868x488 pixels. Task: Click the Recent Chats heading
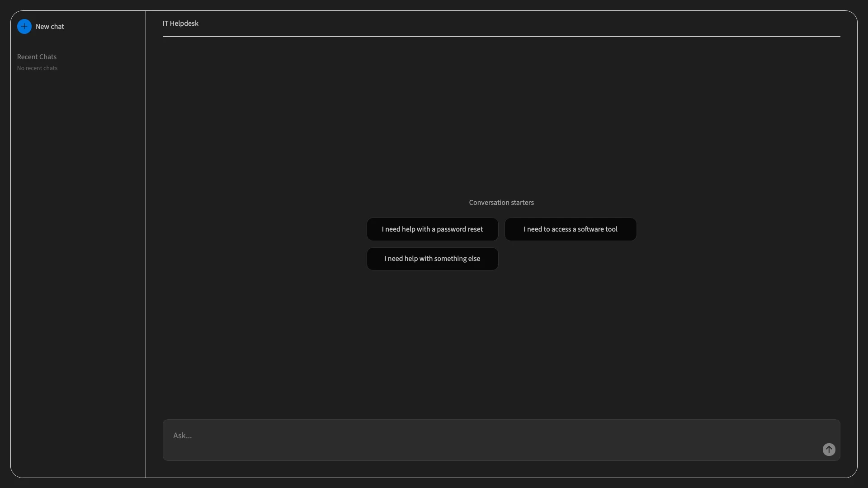click(37, 57)
